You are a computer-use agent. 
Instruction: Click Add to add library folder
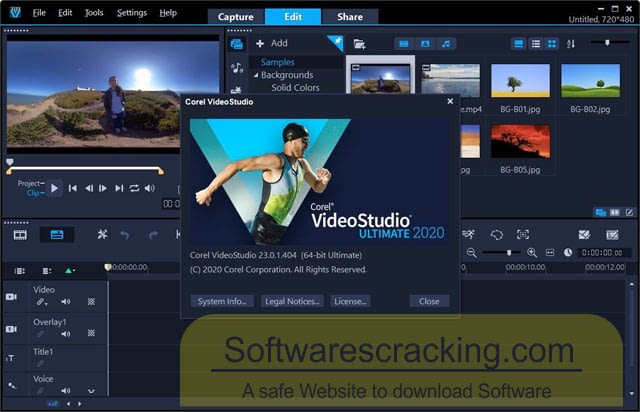pyautogui.click(x=272, y=43)
